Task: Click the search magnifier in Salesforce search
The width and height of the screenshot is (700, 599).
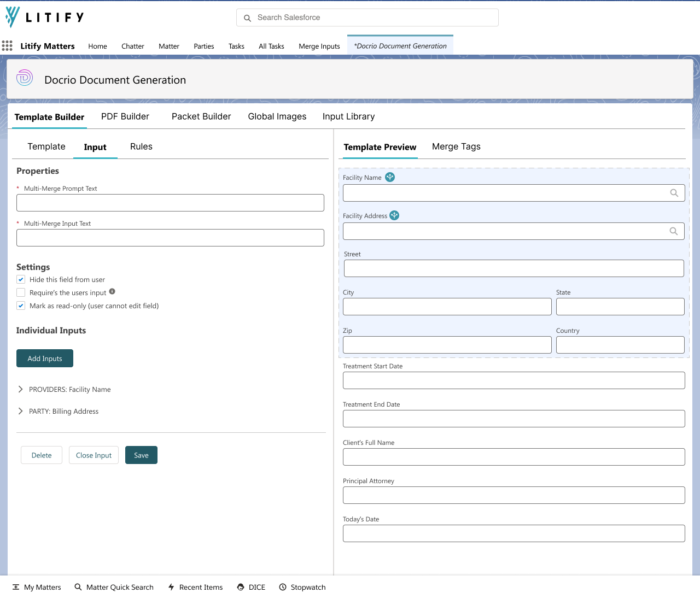Action: coord(247,18)
